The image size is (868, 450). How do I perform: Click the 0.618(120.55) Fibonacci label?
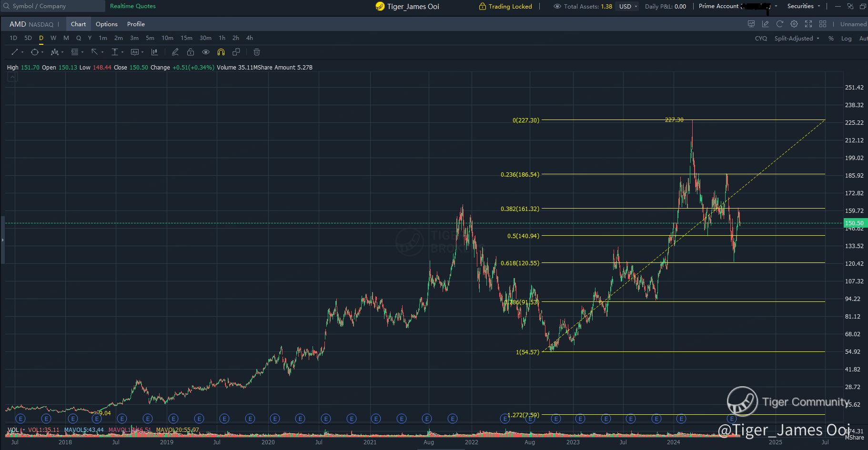pyautogui.click(x=520, y=263)
